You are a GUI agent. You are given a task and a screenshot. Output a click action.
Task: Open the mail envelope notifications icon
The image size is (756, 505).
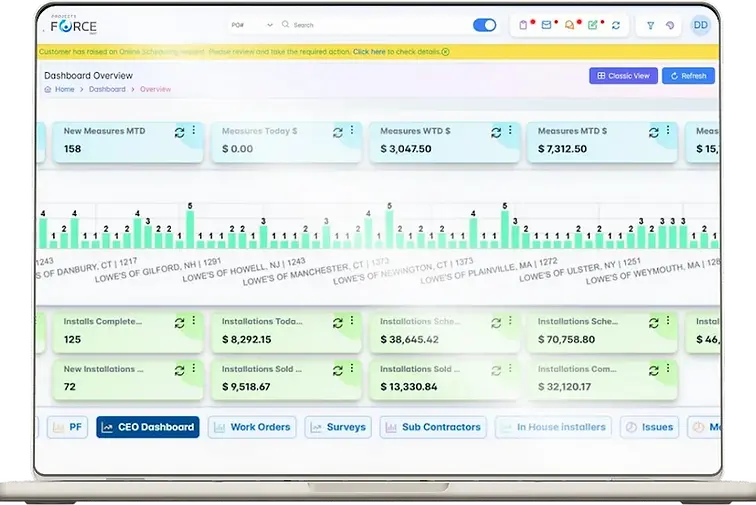(546, 25)
